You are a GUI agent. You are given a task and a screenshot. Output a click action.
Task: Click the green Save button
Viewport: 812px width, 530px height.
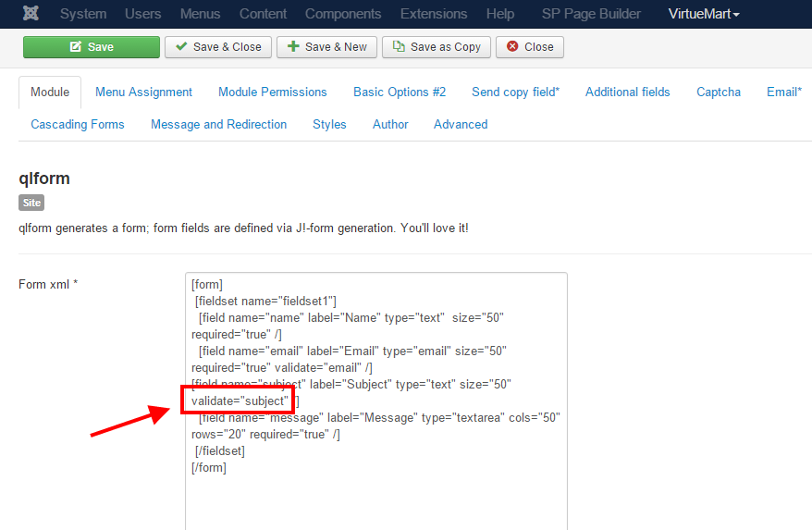(x=91, y=47)
